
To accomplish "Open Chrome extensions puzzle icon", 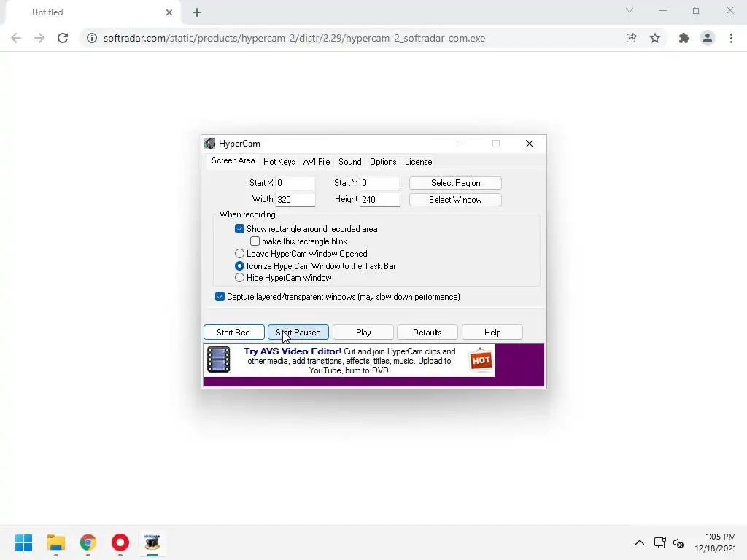I will [684, 38].
